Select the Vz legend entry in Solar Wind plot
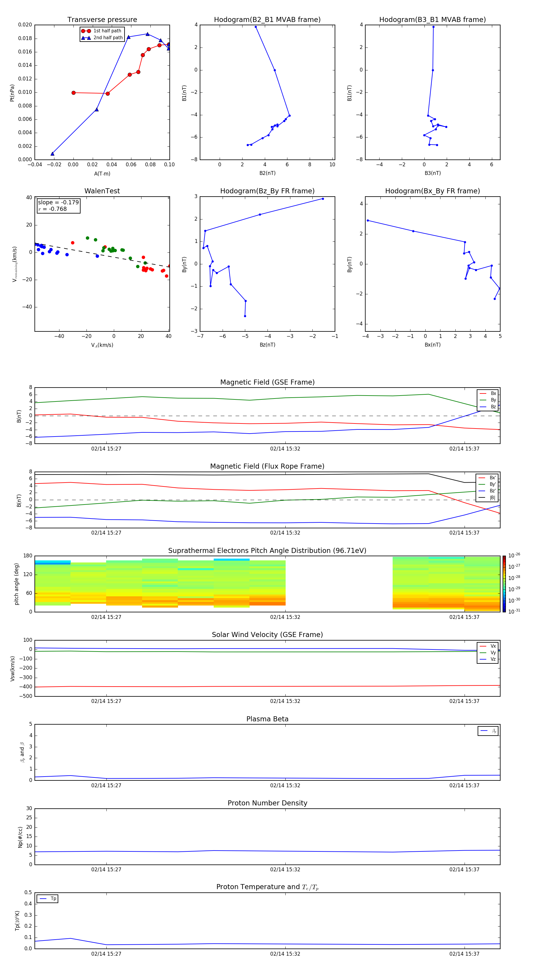This screenshot has width=535, height=980. click(488, 659)
